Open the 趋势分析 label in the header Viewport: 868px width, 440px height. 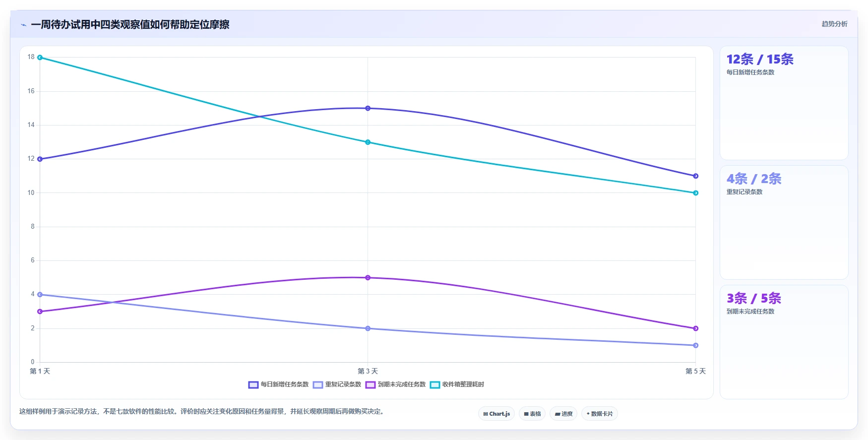point(834,24)
